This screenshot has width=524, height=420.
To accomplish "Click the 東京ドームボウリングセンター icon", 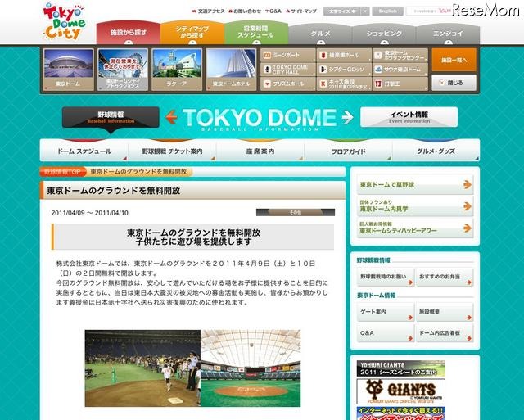I will click(x=378, y=55).
